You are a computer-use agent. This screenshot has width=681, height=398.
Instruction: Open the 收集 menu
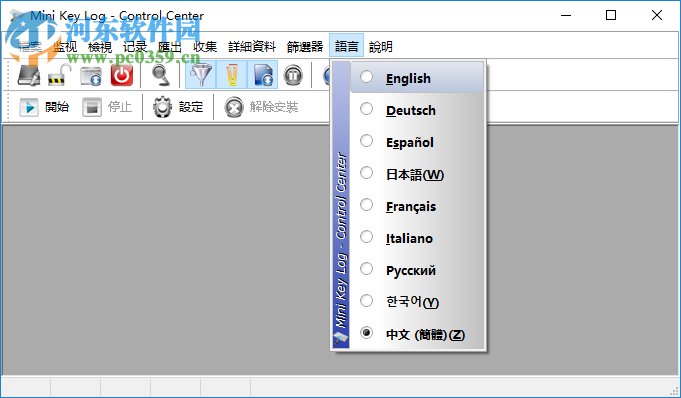pos(205,46)
